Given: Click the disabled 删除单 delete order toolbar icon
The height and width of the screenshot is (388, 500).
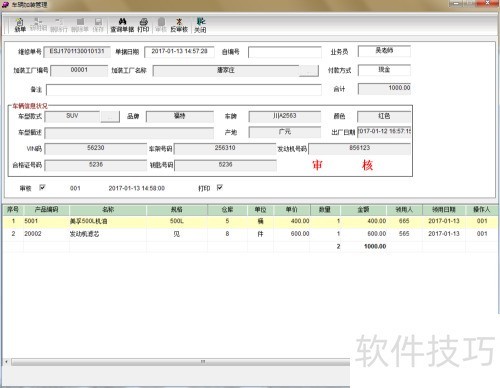Looking at the screenshot, I should [80, 25].
